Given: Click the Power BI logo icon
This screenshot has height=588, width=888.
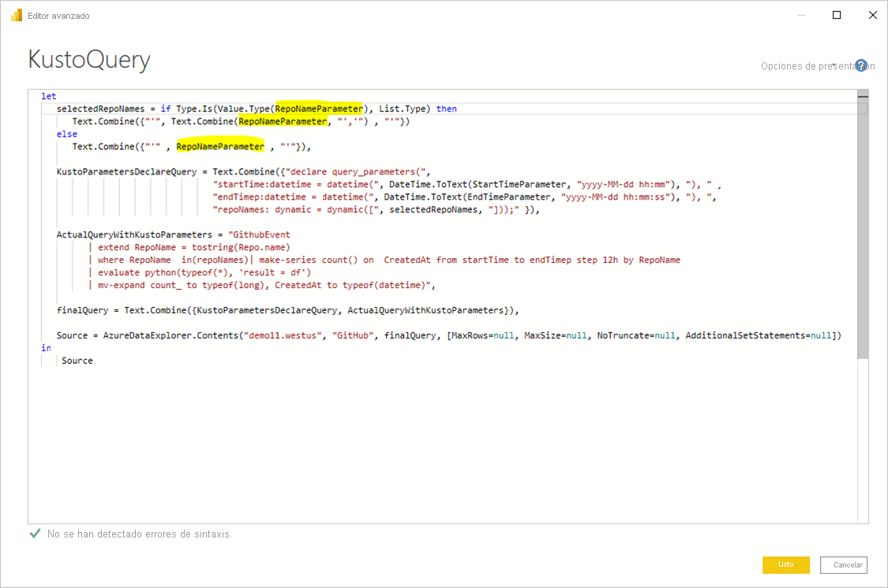Looking at the screenshot, I should coord(17,15).
